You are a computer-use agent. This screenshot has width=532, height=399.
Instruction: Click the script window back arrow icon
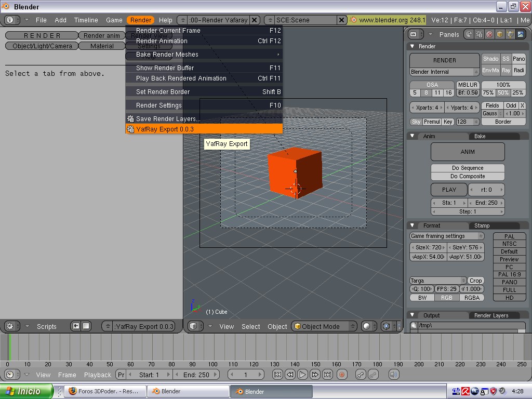(76, 326)
